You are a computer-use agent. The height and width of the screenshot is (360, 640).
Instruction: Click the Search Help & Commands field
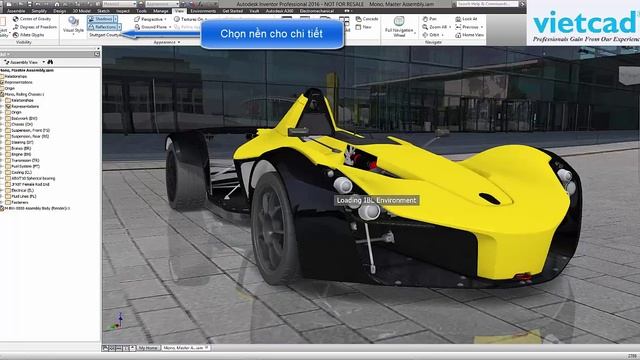click(487, 4)
